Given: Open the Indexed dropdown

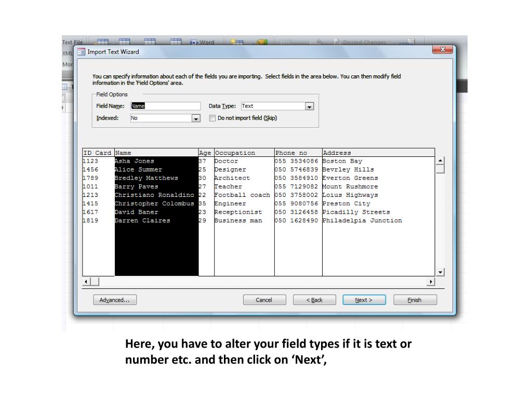Looking at the screenshot, I should click(196, 118).
